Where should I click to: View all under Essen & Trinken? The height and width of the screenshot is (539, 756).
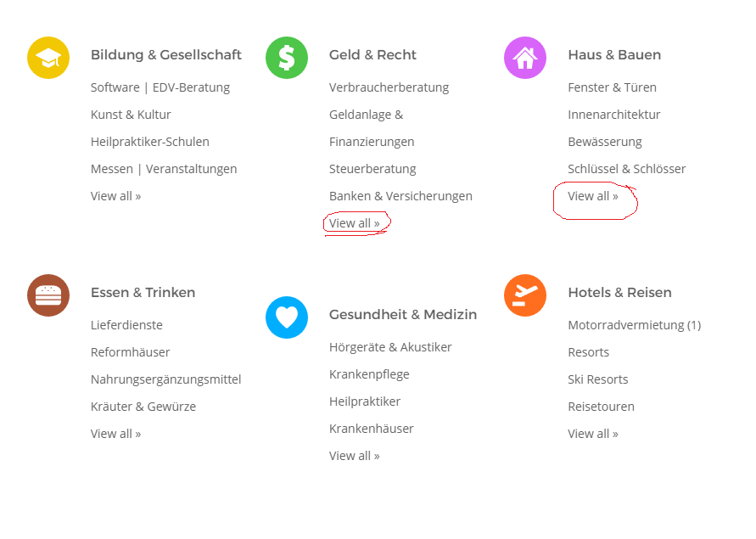[115, 434]
